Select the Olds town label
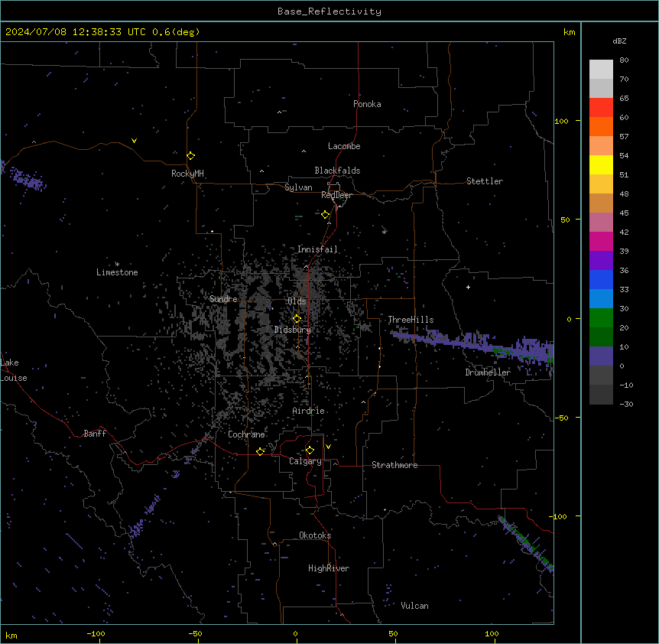Screen dimensions: 659x644 tap(297, 301)
